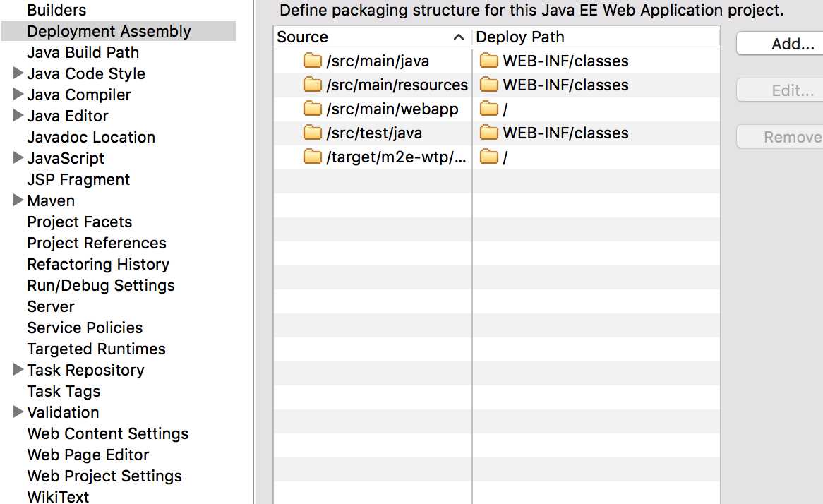This screenshot has height=504, width=823.
Task: Click deploy folder icon in /src/main/java row
Action: tap(488, 61)
